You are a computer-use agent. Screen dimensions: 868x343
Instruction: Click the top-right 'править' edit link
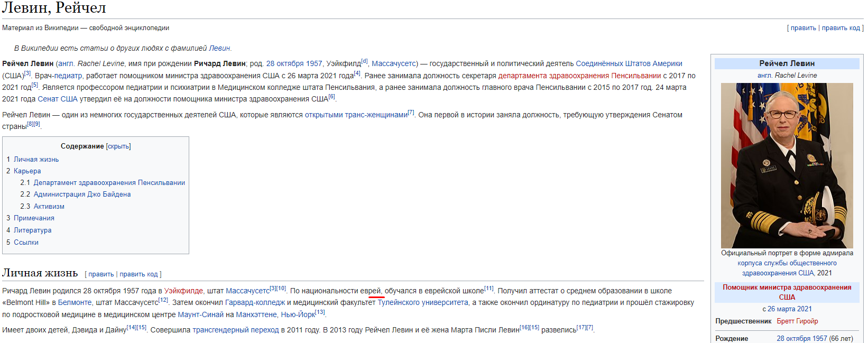803,28
